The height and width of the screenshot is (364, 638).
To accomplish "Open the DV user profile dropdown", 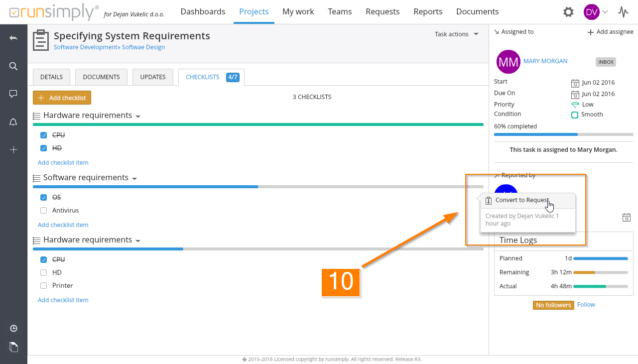I will pos(596,12).
